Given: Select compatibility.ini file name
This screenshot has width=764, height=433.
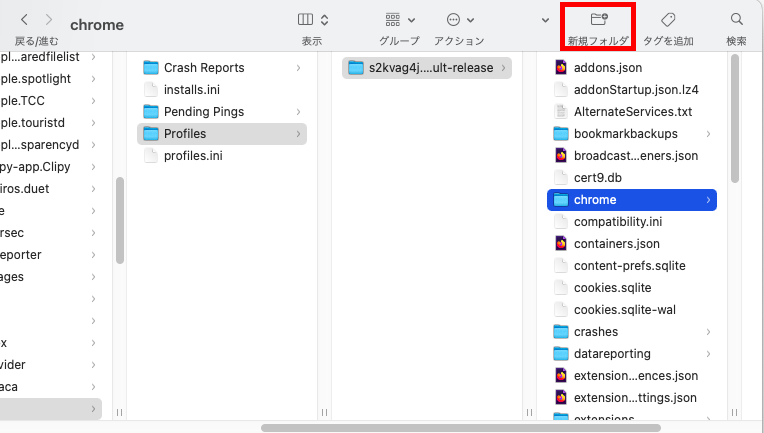Looking at the screenshot, I should [618, 222].
